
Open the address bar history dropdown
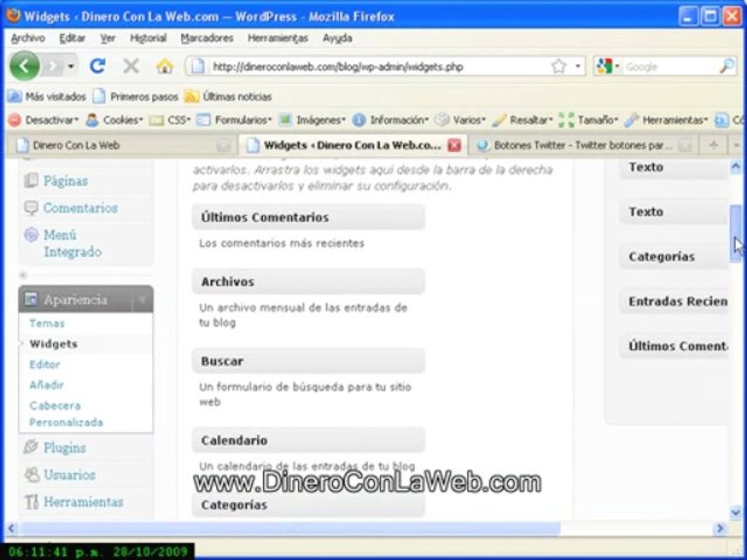pos(578,66)
